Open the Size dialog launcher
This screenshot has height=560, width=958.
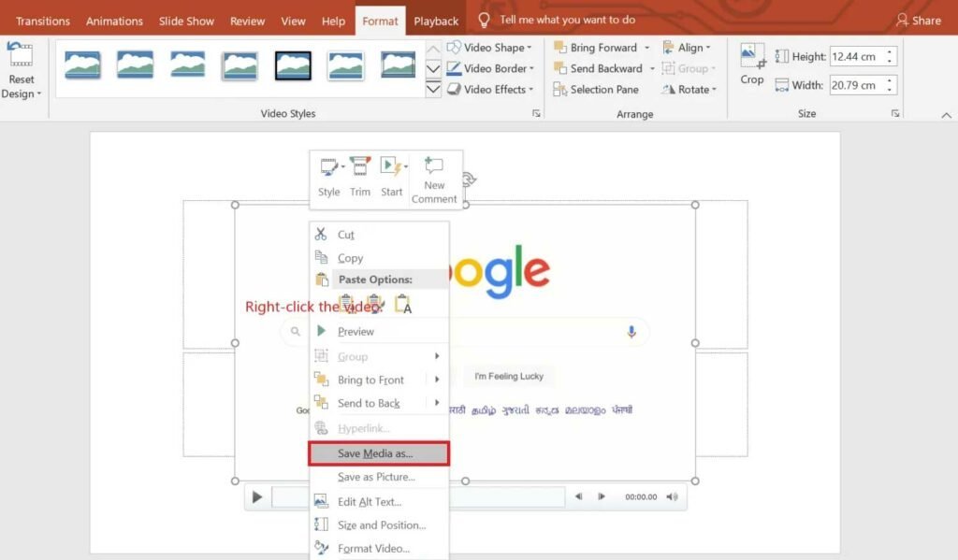tap(895, 113)
